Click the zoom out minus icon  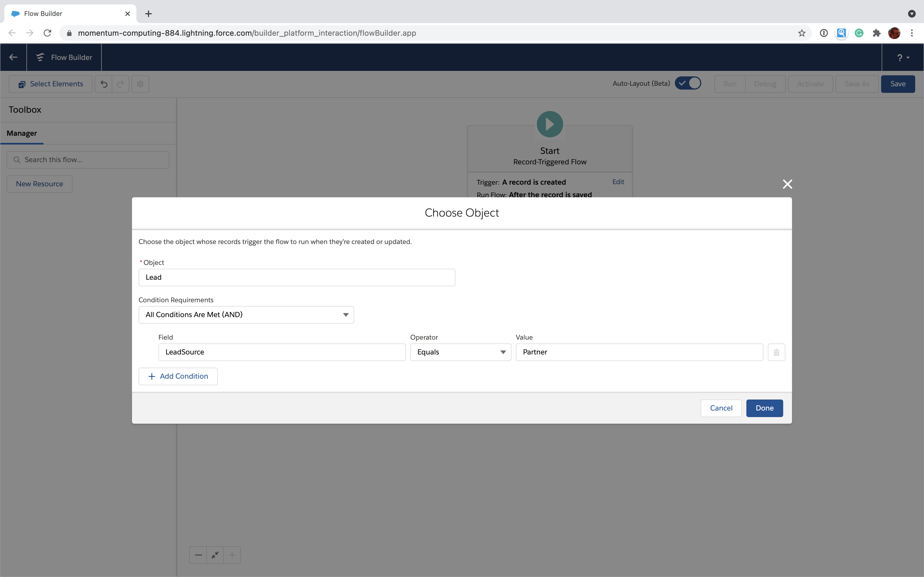click(x=198, y=555)
